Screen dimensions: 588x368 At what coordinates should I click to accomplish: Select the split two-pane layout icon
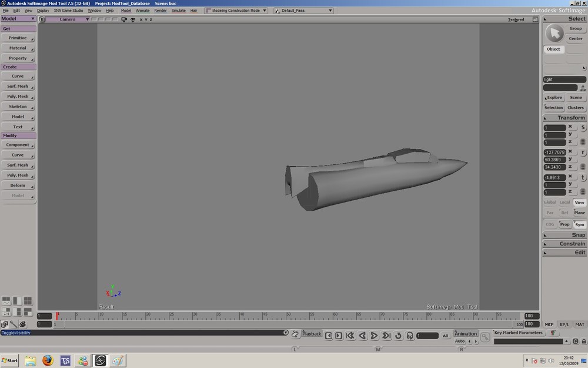[17, 301]
